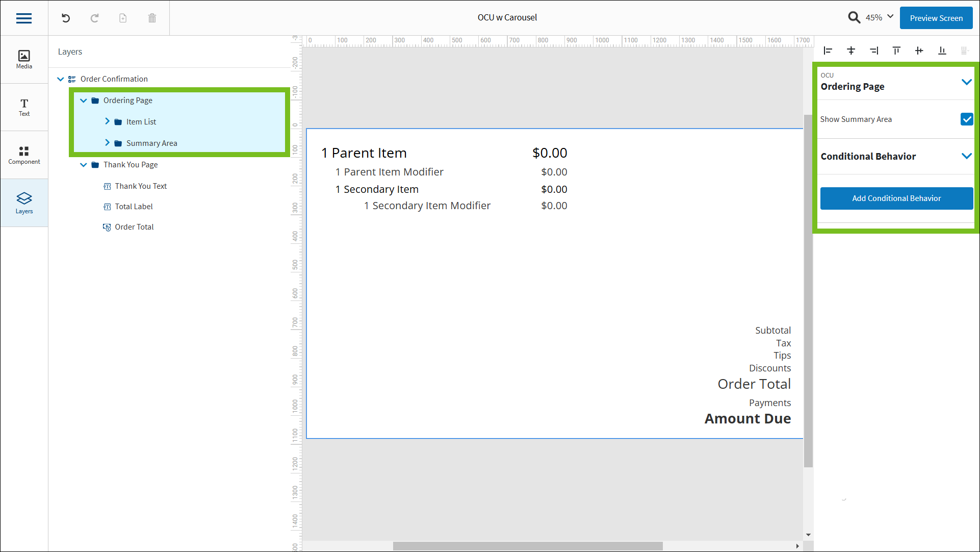Collapse the Conditional Behavior section
980x552 pixels.
pos(966,156)
